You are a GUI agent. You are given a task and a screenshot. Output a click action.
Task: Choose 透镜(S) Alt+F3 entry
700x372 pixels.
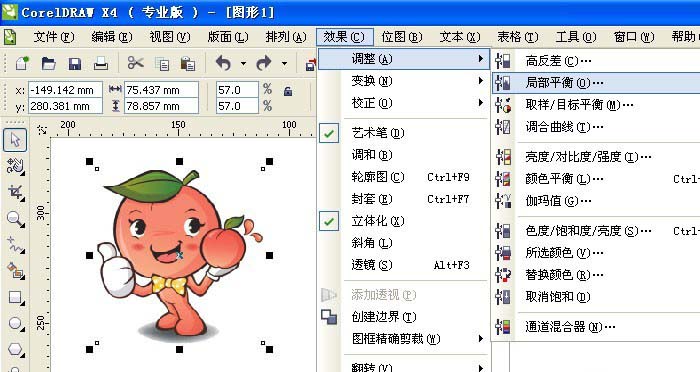(404, 265)
